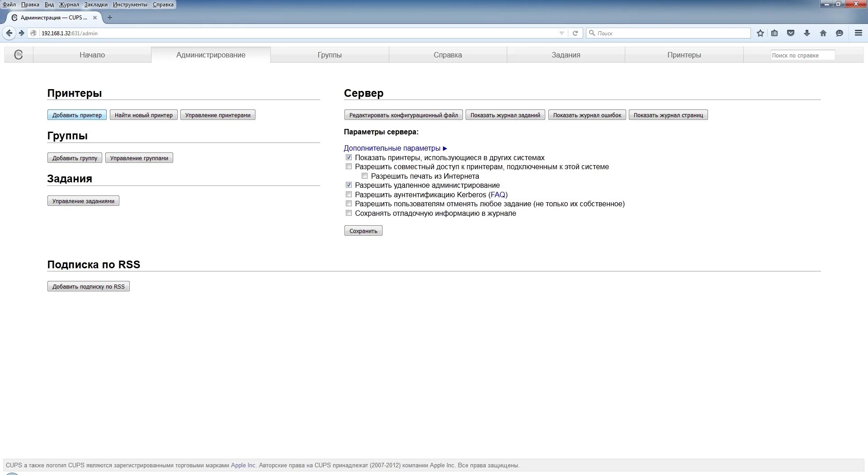868x475 pixels.
Task: Enable 'Разрешить аутентификацию Kerberos' checkbox
Action: coord(349,195)
